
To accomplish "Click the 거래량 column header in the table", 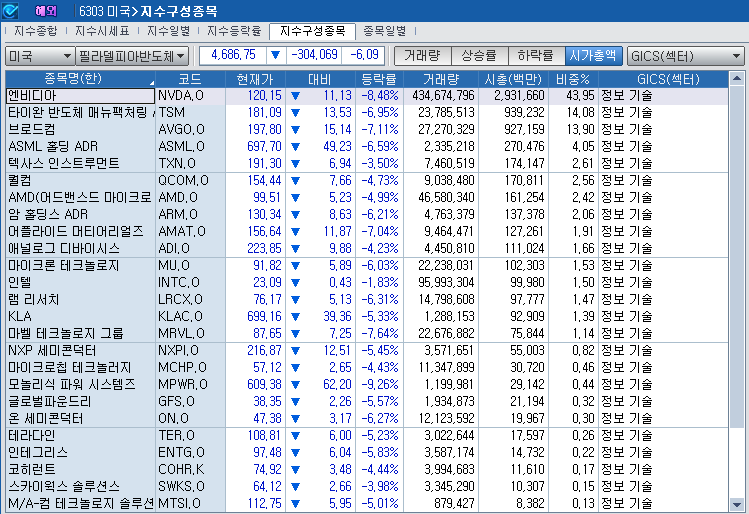I will (x=441, y=79).
